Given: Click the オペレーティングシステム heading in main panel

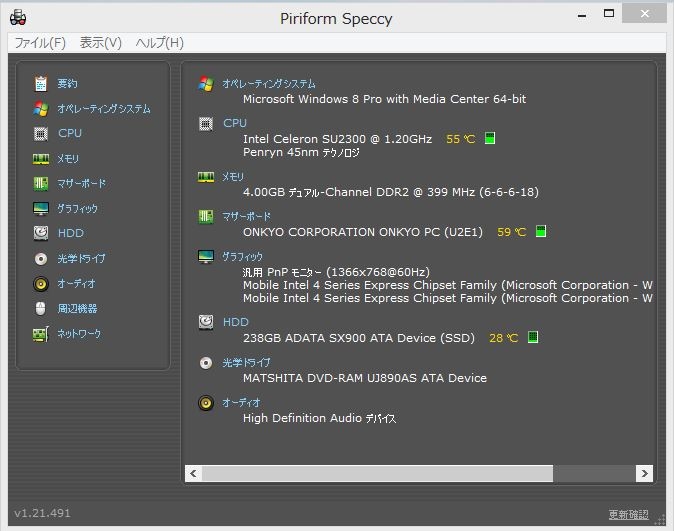Looking at the screenshot, I should (268, 84).
